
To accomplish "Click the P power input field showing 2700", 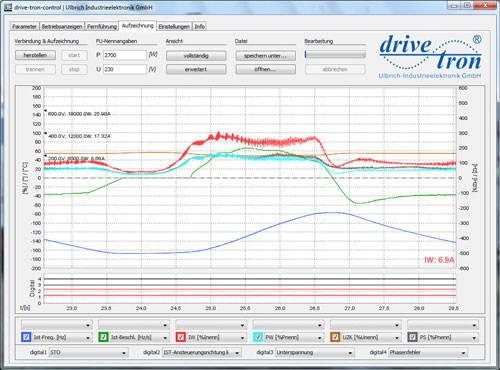I will [125, 55].
